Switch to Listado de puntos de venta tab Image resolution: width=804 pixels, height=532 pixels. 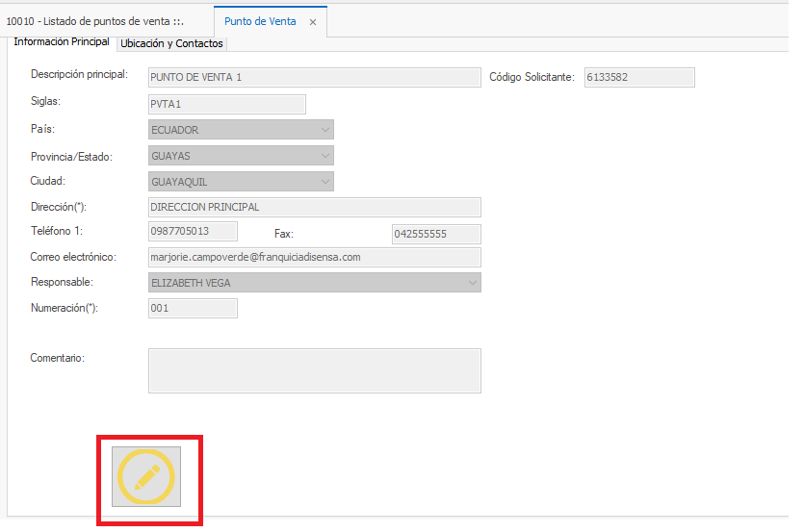click(x=94, y=21)
